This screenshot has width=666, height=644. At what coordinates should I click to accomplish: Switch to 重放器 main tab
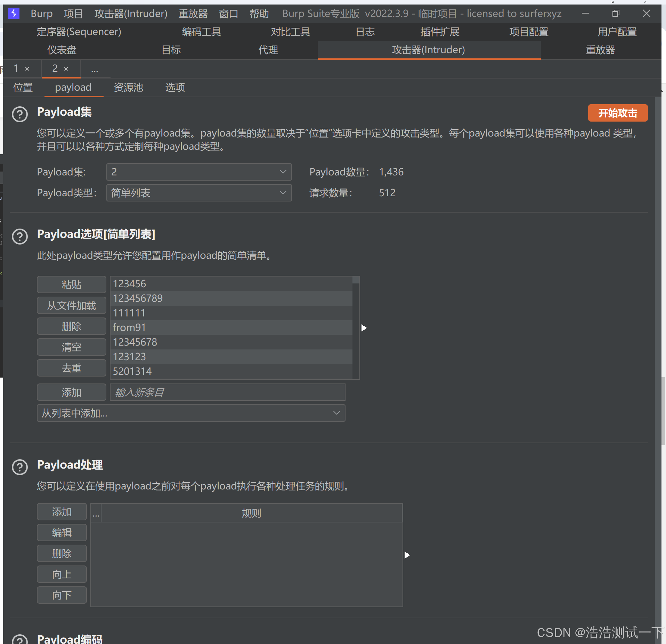pyautogui.click(x=600, y=50)
